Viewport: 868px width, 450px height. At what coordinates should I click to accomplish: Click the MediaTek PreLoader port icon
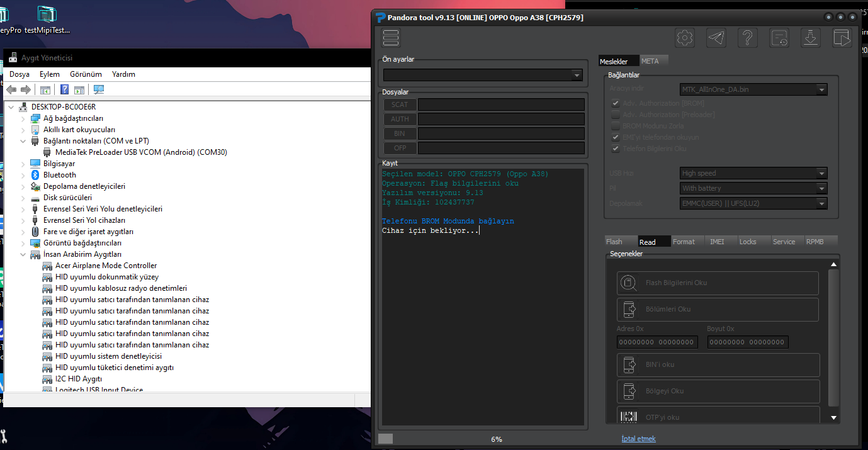47,152
